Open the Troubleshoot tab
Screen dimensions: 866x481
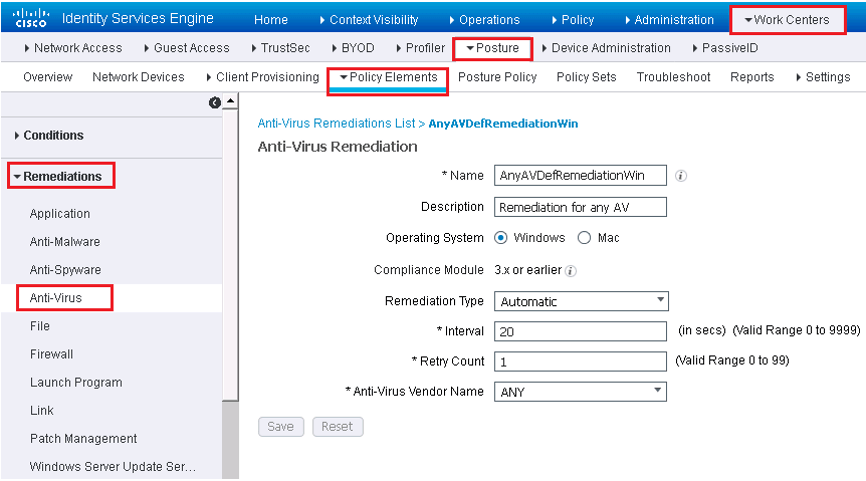point(673,77)
